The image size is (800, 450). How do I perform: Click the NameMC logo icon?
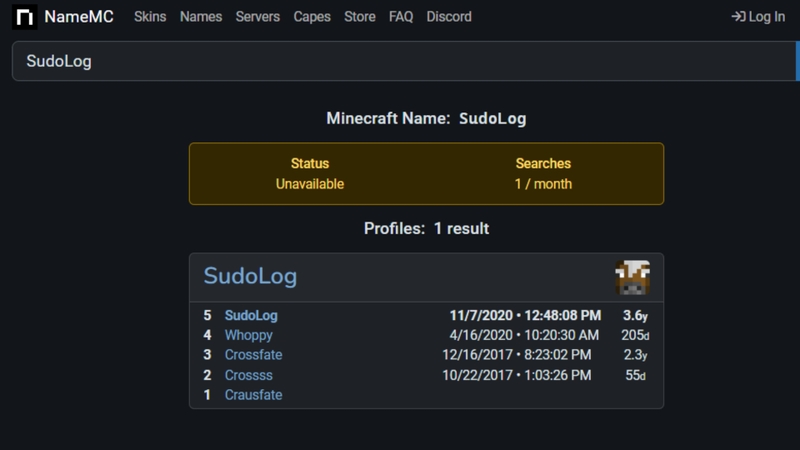coord(24,17)
